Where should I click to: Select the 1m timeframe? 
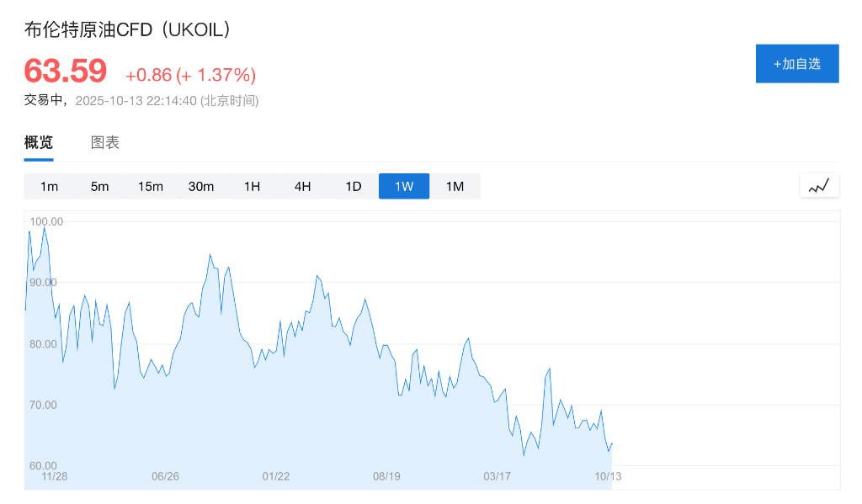tap(50, 186)
